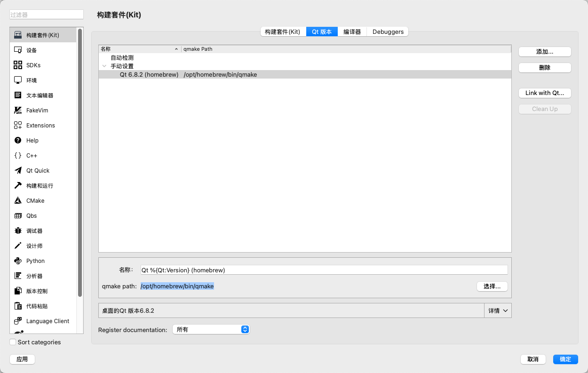Collapse the 手动设置 tree chevron
Image resolution: width=588 pixels, height=373 pixels.
(104, 66)
